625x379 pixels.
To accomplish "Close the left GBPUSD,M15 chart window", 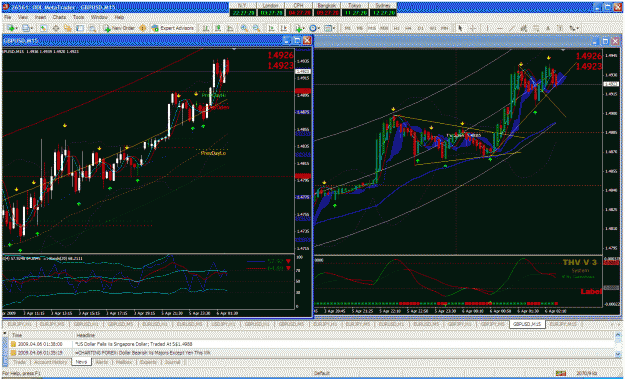I will coord(307,40).
